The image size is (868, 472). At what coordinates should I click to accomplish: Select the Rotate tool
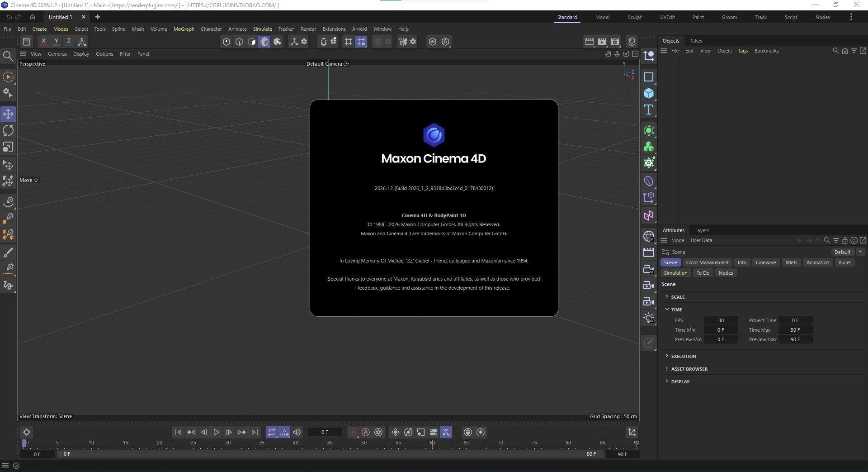coord(8,131)
